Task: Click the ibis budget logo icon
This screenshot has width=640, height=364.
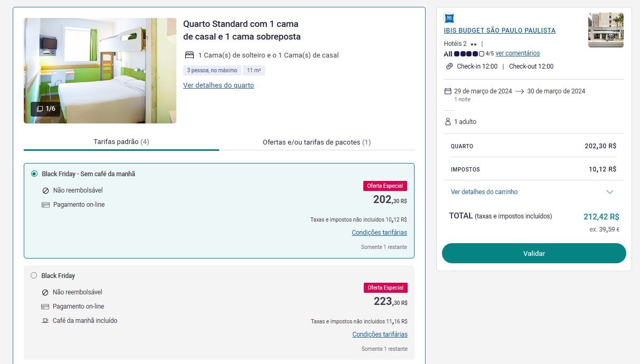Action: pos(449,18)
